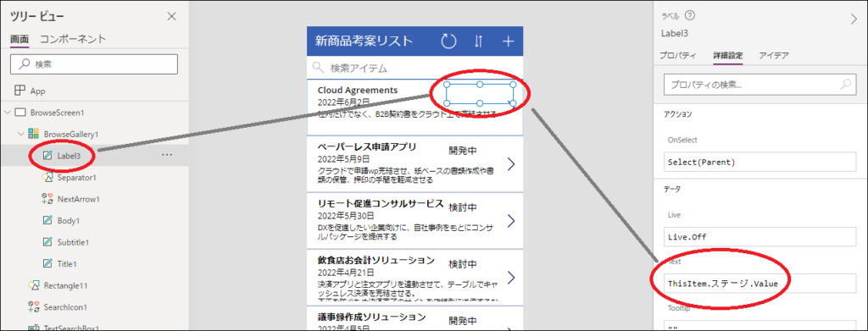Collapse the properties pane with chevron
Viewport: 868px width, 331px height.
point(853,19)
